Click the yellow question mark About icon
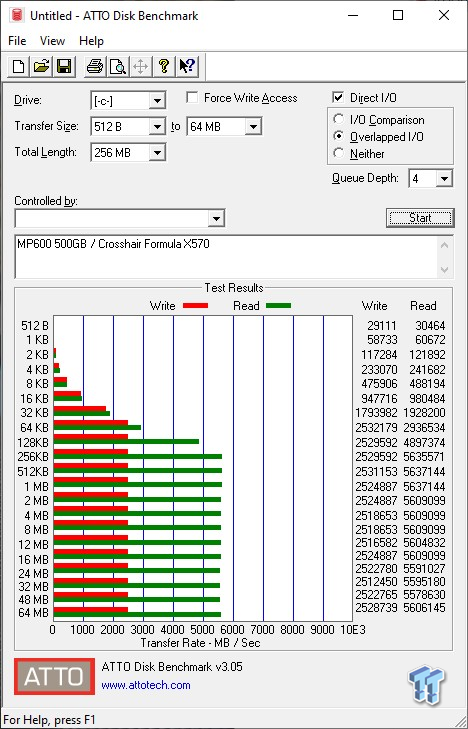 pyautogui.click(x=163, y=66)
